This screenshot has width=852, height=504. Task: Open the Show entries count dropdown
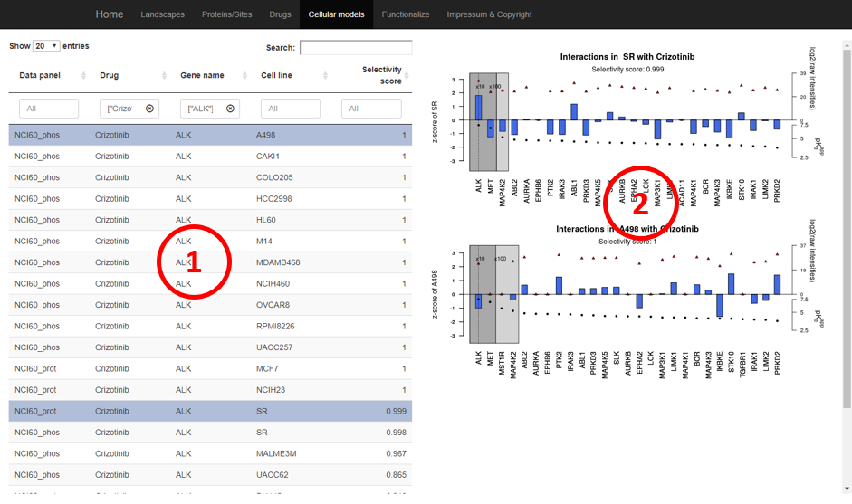pyautogui.click(x=46, y=46)
